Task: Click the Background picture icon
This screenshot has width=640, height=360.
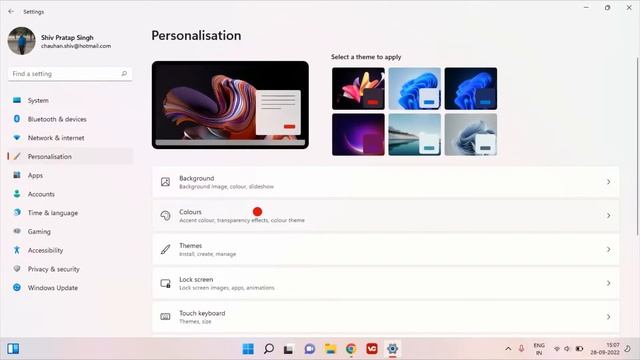Action: point(165,182)
